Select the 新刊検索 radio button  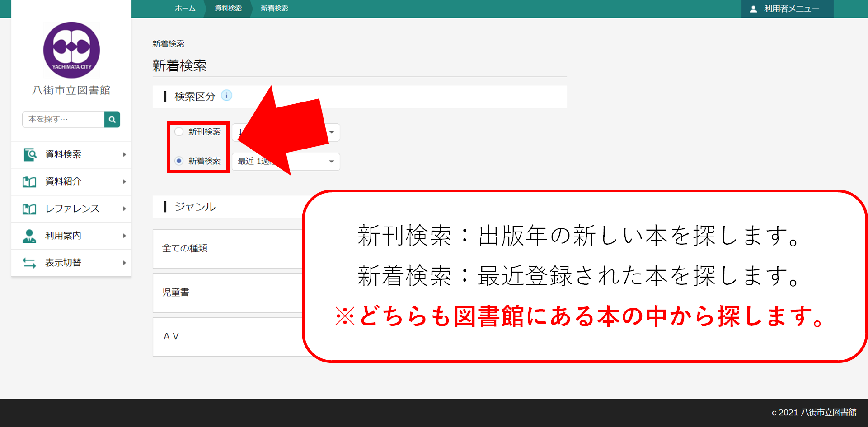point(179,132)
